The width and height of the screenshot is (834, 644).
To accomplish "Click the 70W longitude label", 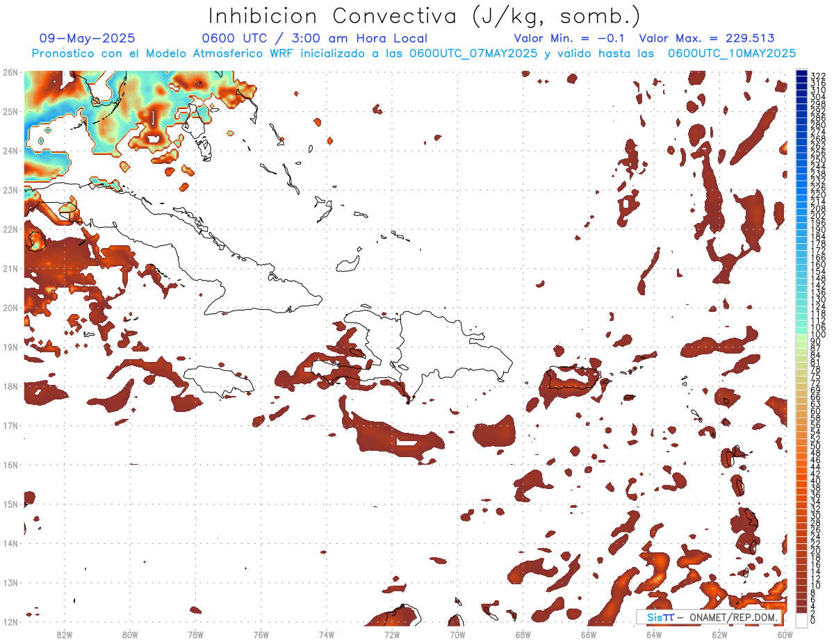I will click(457, 634).
